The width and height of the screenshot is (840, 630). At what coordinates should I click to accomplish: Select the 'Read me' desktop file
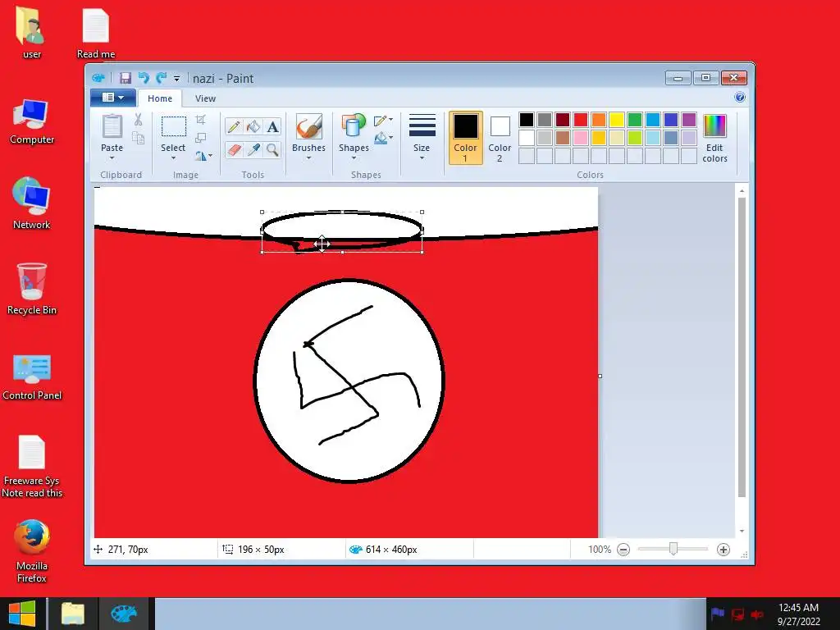(x=96, y=34)
